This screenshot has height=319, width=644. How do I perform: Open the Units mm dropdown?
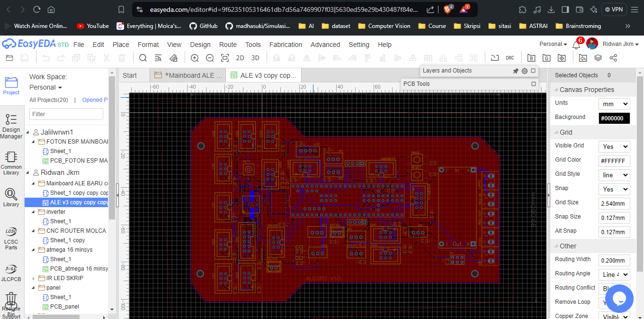click(614, 104)
